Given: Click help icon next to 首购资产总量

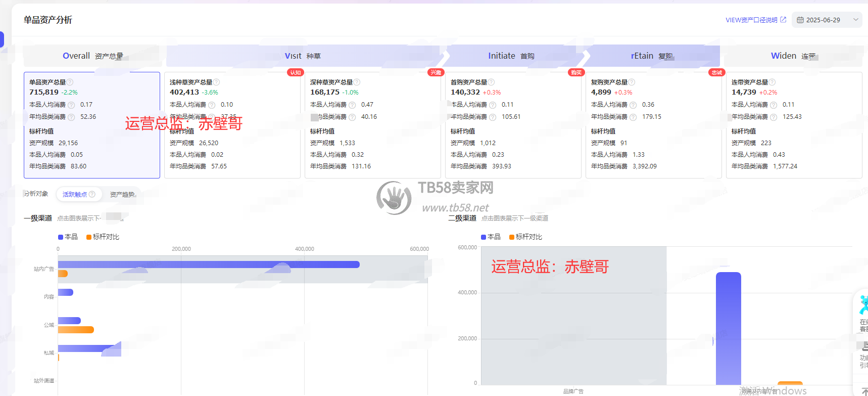Looking at the screenshot, I should tap(491, 82).
